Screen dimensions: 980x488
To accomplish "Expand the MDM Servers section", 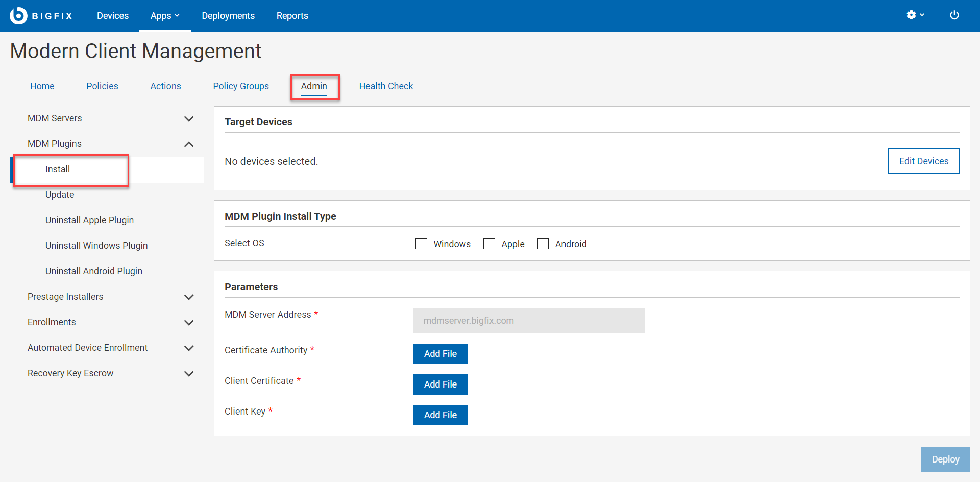I will pos(188,119).
